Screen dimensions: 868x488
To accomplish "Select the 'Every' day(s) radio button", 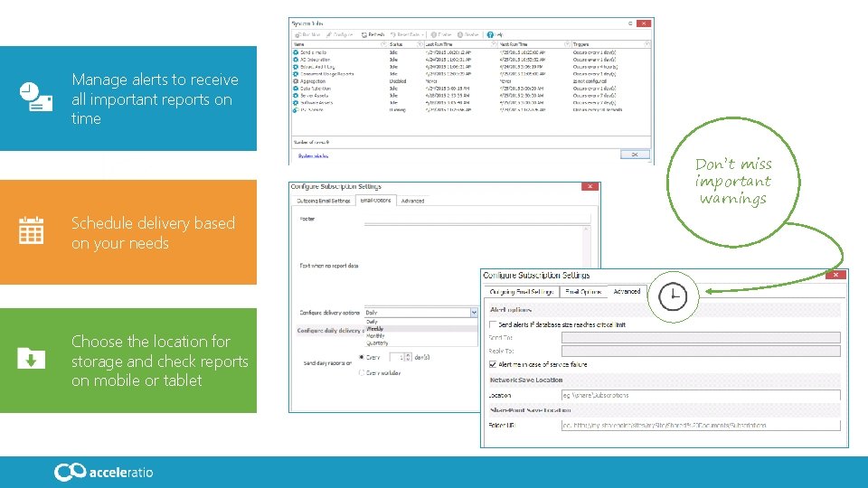I will [362, 358].
